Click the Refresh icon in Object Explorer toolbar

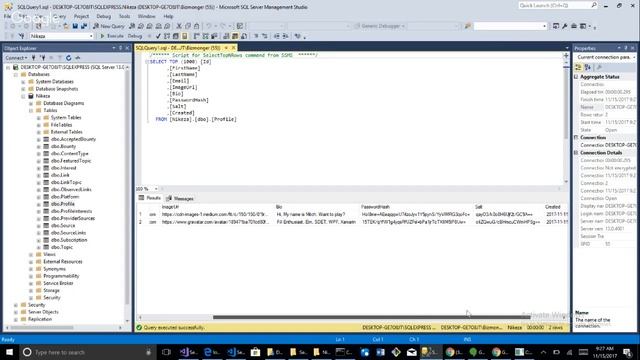69,58
